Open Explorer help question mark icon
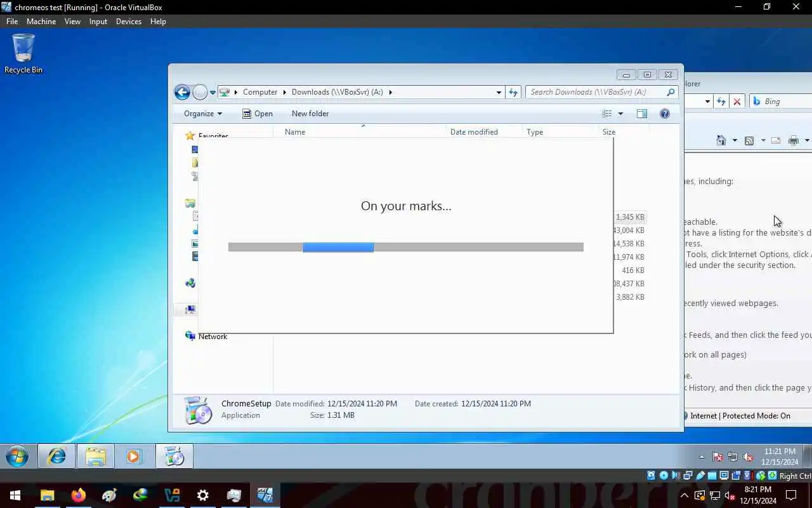This screenshot has width=812, height=508. (665, 114)
